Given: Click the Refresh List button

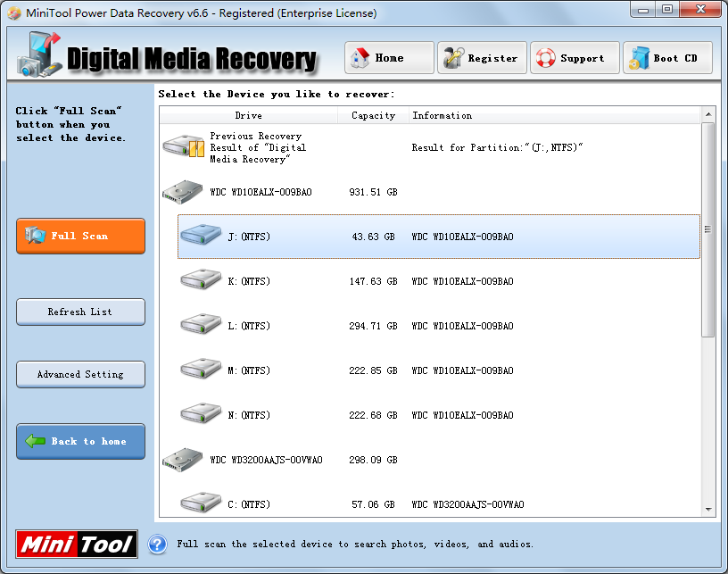Looking at the screenshot, I should coord(81,312).
